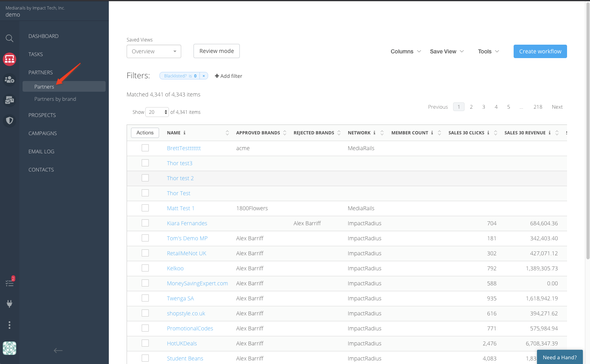Click the shield icon in sidebar
Screen dimensions: 590x364
coord(9,121)
